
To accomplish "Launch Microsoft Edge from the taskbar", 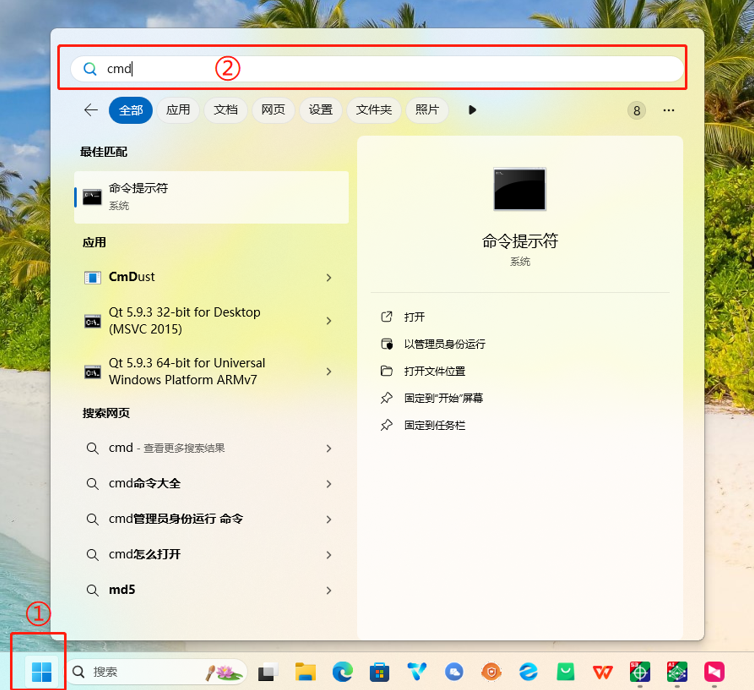I will tap(342, 672).
